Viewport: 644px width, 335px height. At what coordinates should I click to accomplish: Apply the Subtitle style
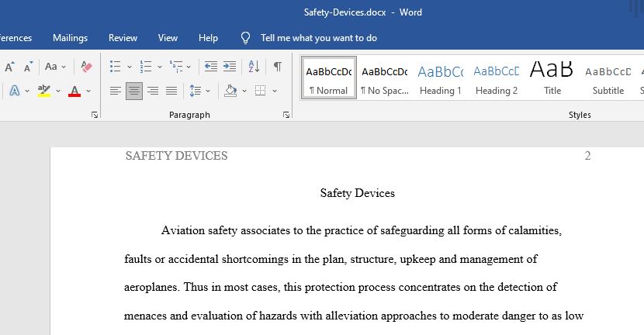[x=608, y=78]
